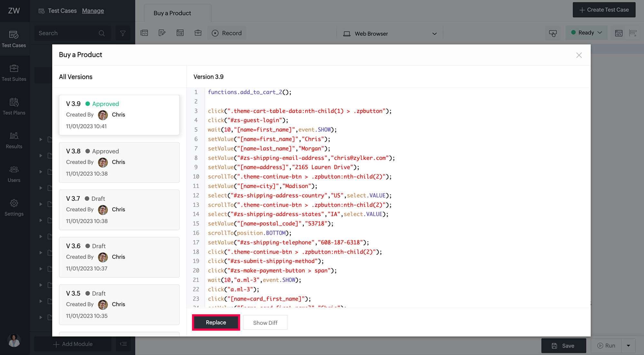This screenshot has height=355, width=644.
Task: Start the Record button
Action: pos(227,33)
